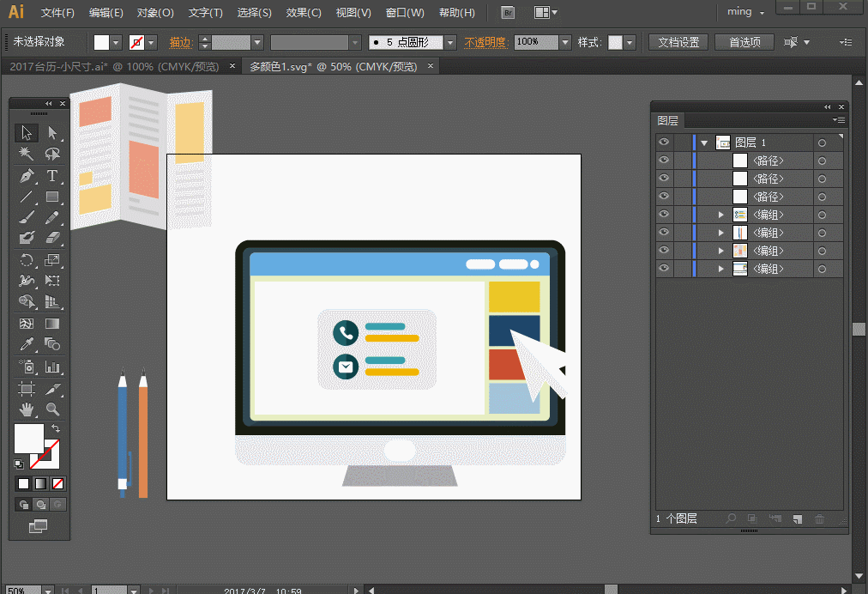Click style swatch next to 样式
Image resolution: width=868 pixels, height=594 pixels.
click(615, 42)
